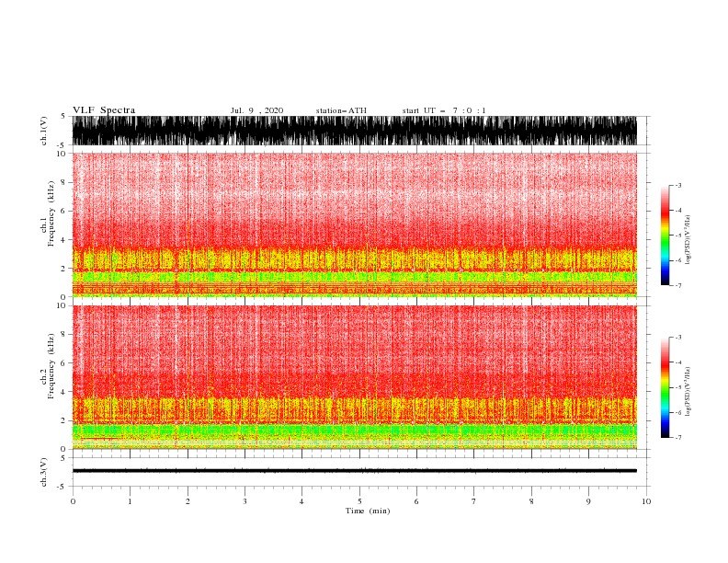Click time axis tick label "6"

pyautogui.click(x=416, y=501)
